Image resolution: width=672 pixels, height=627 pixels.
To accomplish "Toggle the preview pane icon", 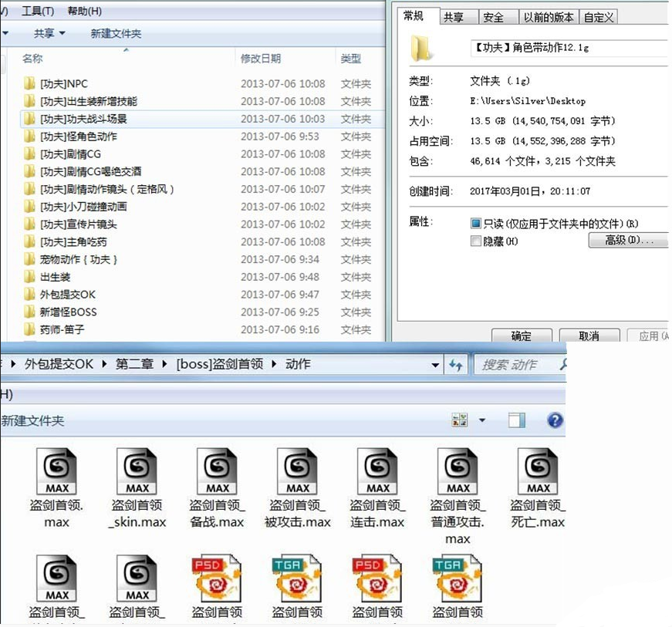I will [x=517, y=420].
